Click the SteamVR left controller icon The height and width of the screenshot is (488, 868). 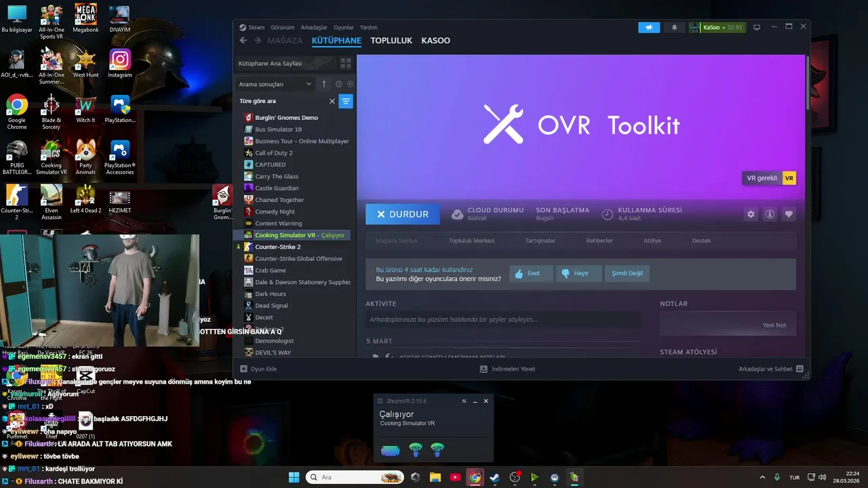click(415, 450)
